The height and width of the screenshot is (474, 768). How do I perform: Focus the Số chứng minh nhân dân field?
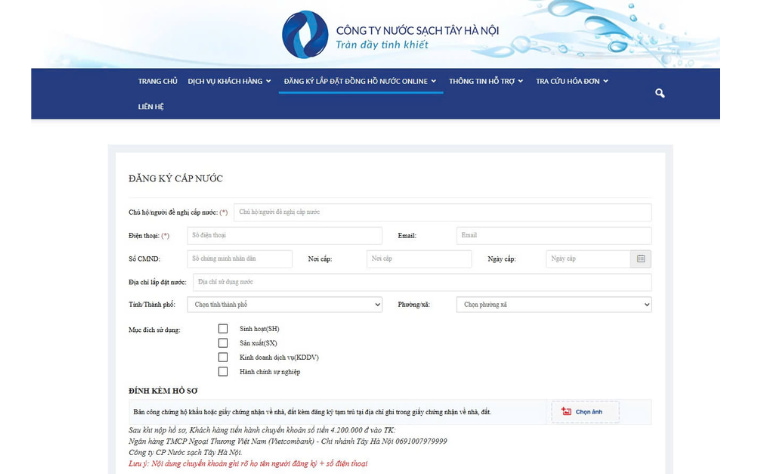tap(240, 259)
